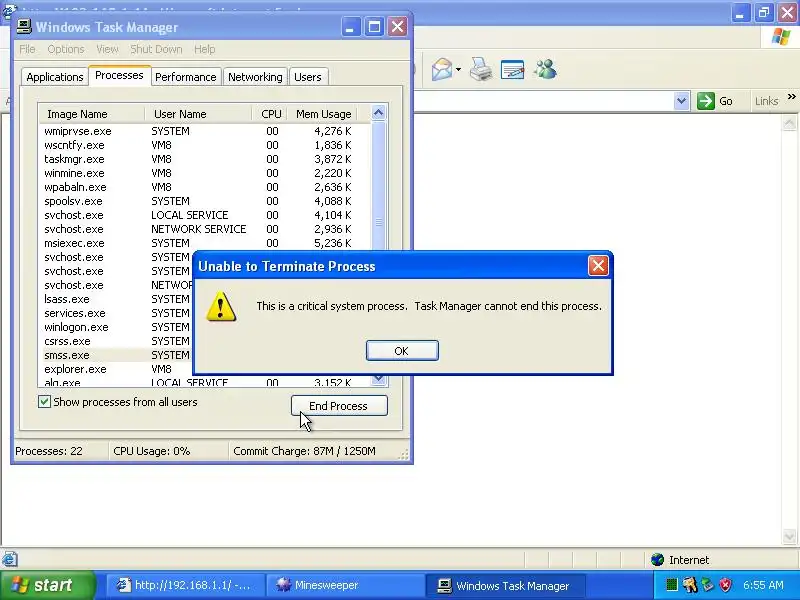Click browser page scrollbar up arrow
This screenshot has width=800, height=600.
[789, 122]
